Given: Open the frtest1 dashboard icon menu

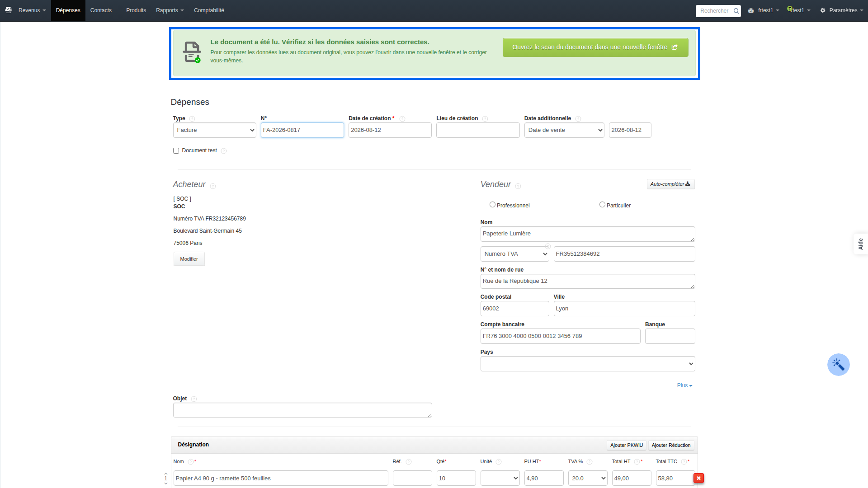Looking at the screenshot, I should click(763, 10).
